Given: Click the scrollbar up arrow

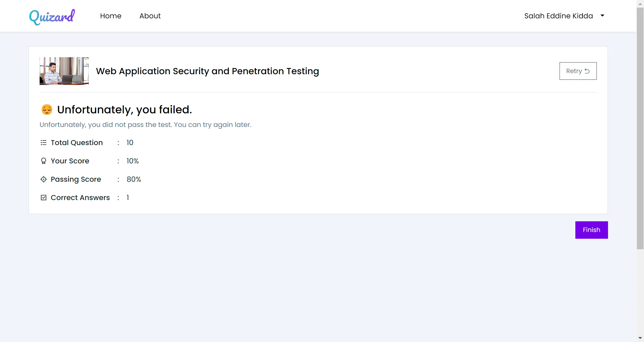Looking at the screenshot, I should [640, 4].
